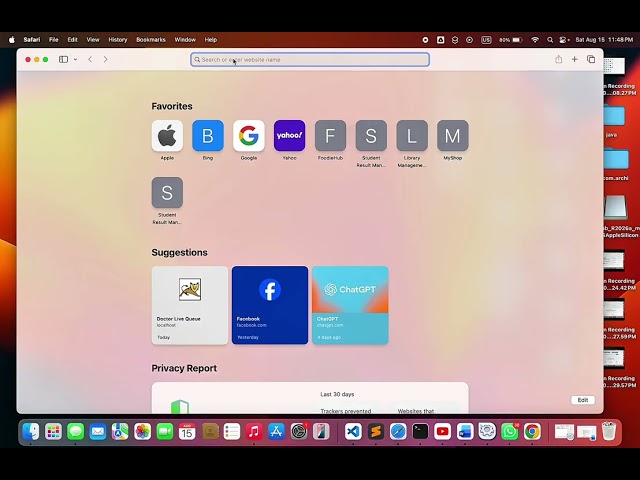Open the Facebook suggestion card

[x=270, y=305]
